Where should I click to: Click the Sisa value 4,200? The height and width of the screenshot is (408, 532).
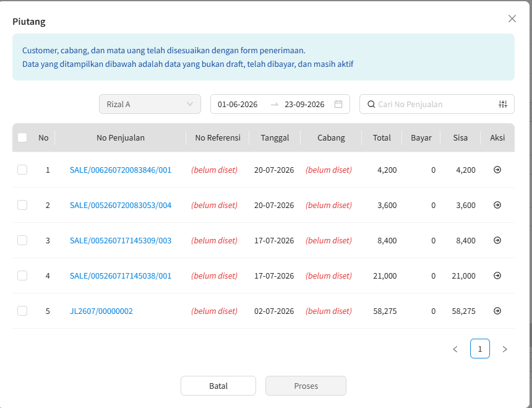[x=465, y=170]
